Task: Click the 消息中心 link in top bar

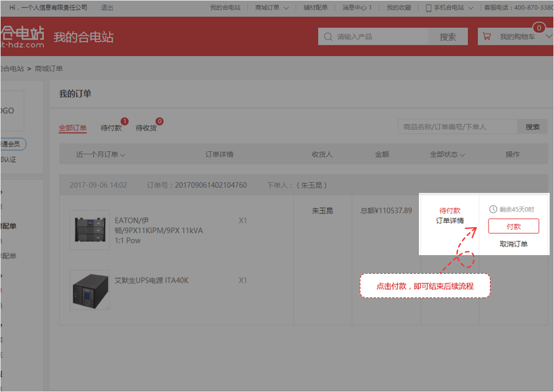Action: [357, 7]
